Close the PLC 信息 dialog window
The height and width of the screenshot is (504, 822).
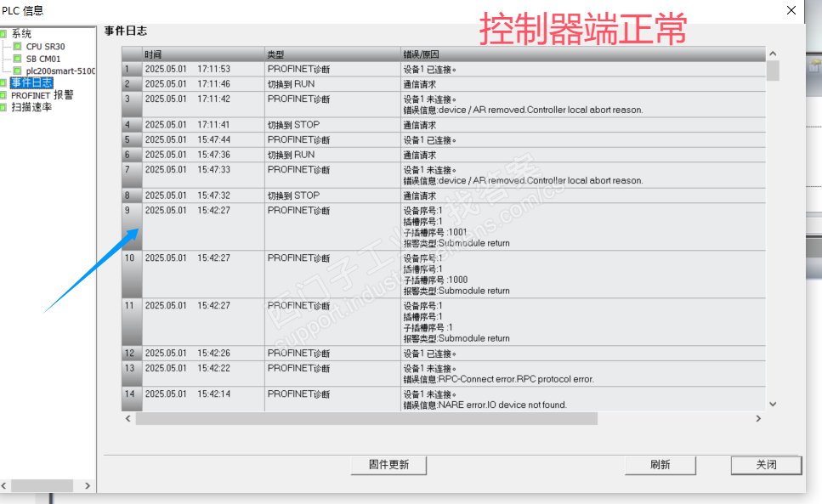[x=791, y=10]
